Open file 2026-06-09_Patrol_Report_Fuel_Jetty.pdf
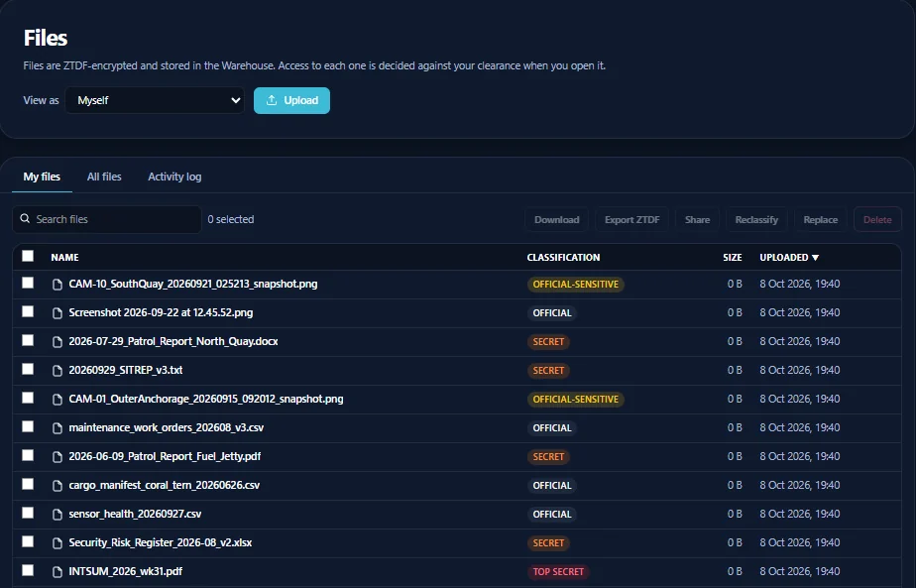 165,456
